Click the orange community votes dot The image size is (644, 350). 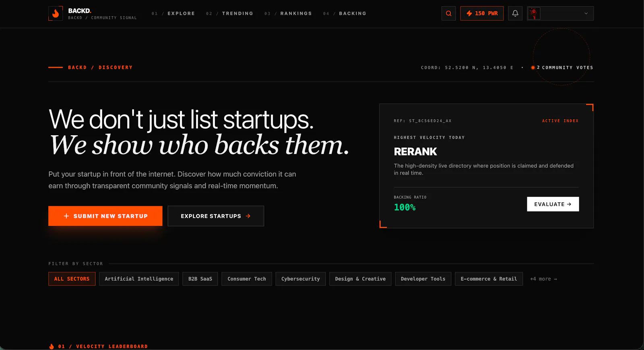[x=533, y=68]
